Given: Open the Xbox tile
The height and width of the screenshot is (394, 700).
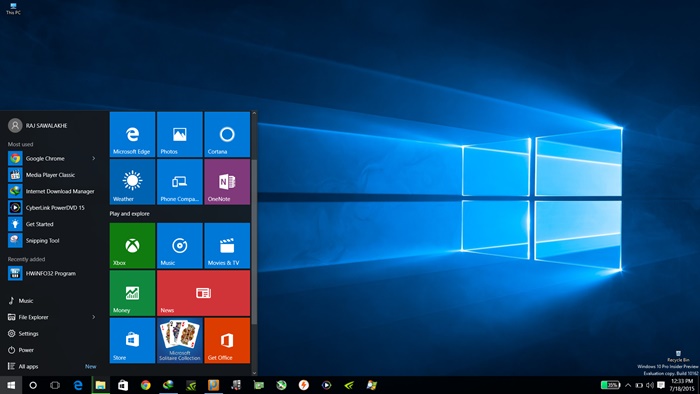Looking at the screenshot, I should (x=132, y=245).
